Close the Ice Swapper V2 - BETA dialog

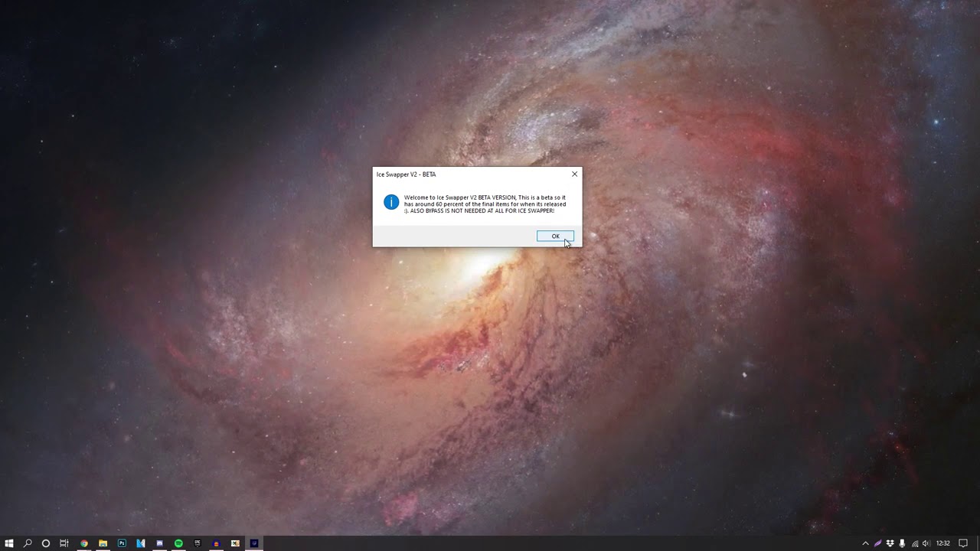tap(574, 174)
